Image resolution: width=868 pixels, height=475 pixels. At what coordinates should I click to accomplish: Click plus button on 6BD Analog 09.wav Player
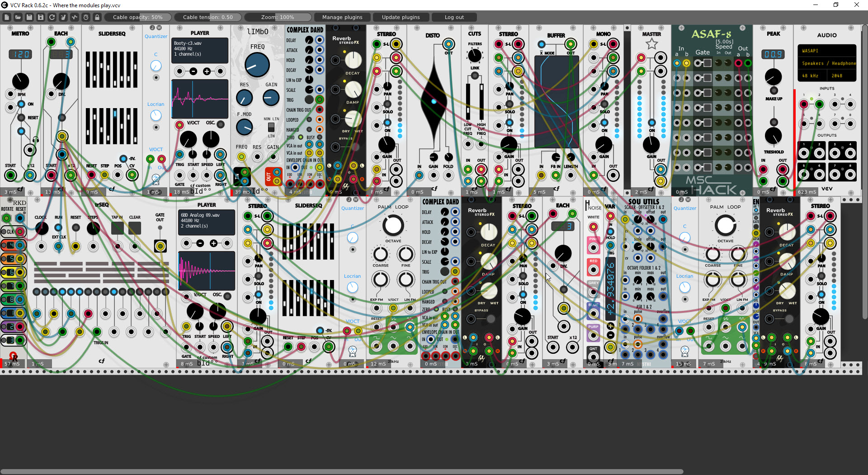[x=214, y=243]
